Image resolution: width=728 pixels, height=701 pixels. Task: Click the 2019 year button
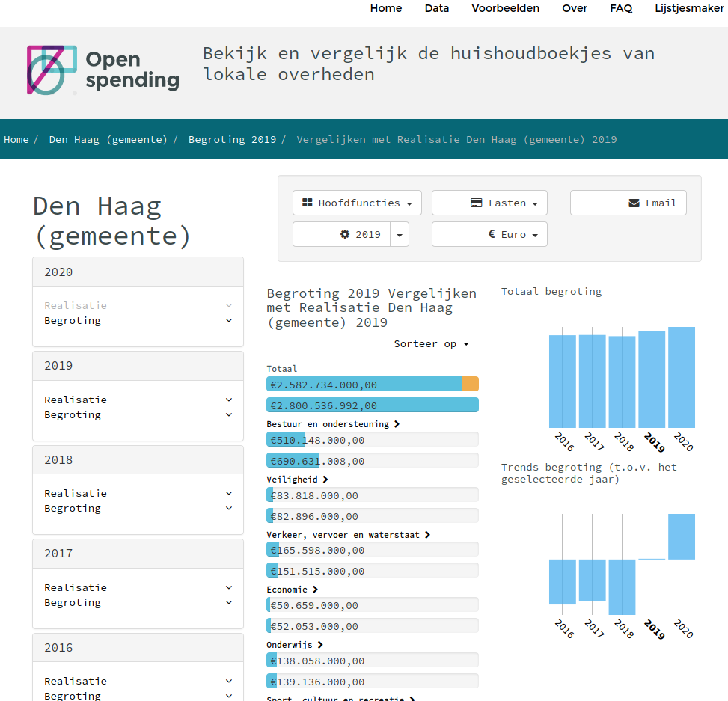pos(342,234)
